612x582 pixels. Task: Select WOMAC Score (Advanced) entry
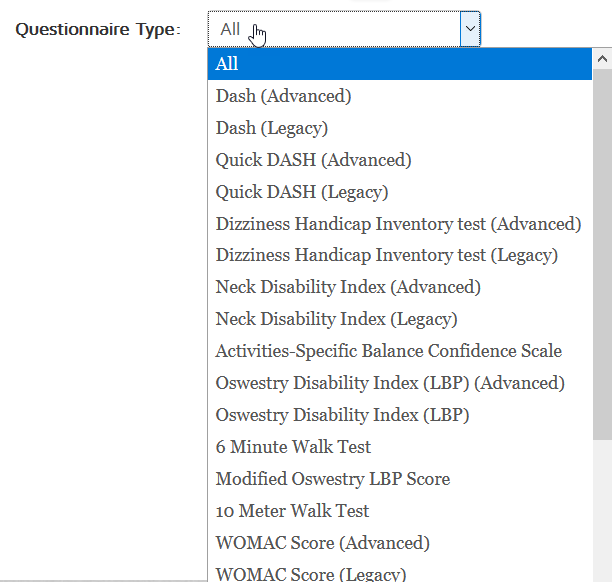(322, 543)
